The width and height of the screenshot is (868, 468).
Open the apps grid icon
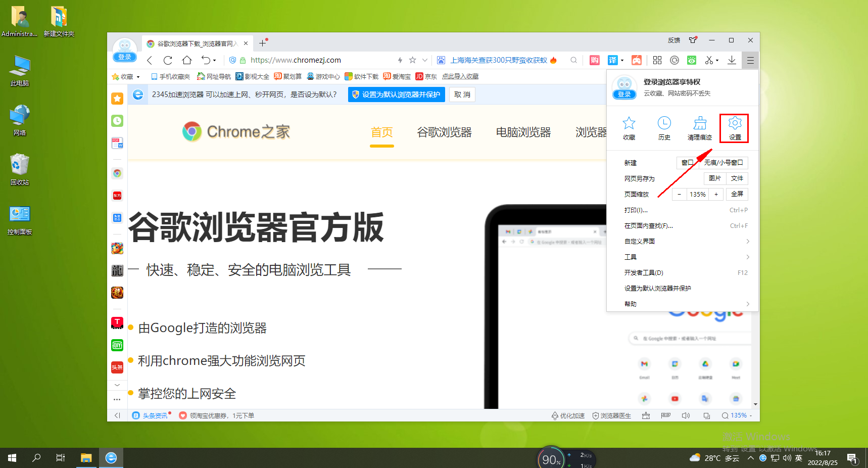[657, 60]
